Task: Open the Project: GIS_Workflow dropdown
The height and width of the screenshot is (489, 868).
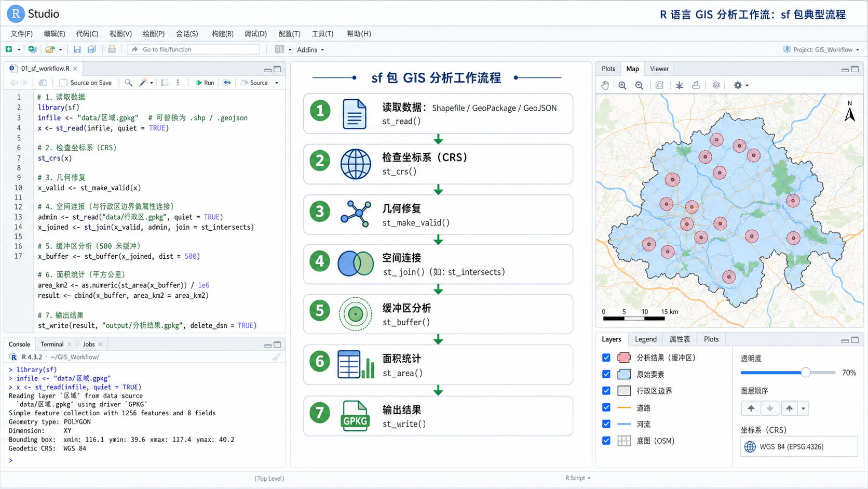Action: [822, 50]
